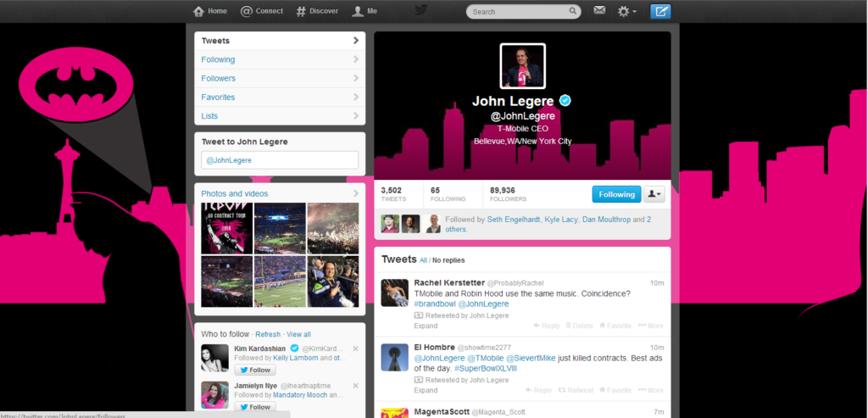
Task: Open Kim Kardashian's avatar
Action: (214, 358)
